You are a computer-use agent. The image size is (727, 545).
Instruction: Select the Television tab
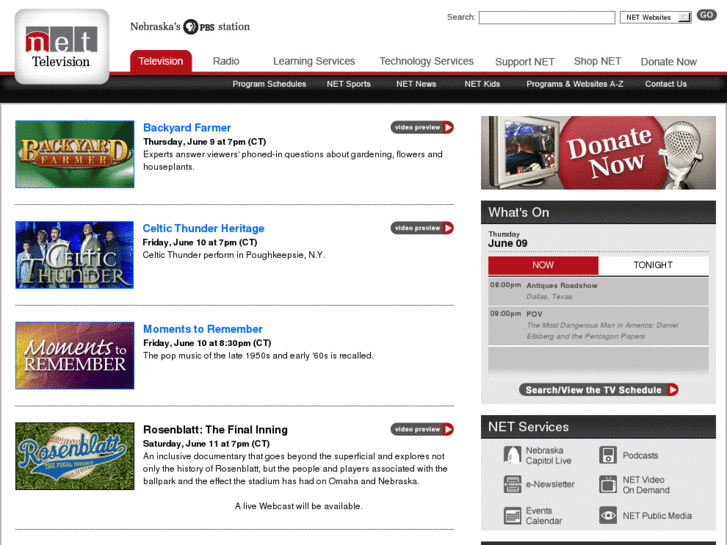(x=161, y=61)
